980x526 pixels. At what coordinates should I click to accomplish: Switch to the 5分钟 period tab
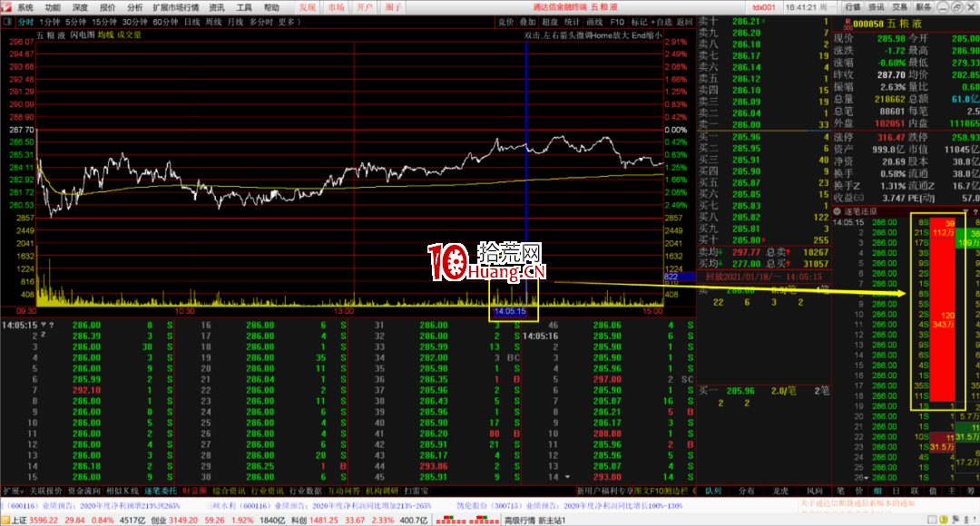click(x=75, y=22)
